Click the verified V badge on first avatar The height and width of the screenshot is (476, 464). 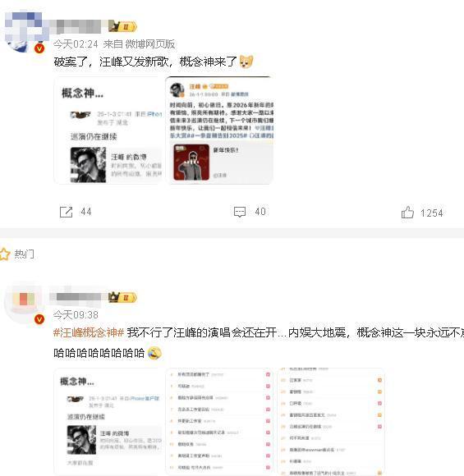(x=39, y=48)
